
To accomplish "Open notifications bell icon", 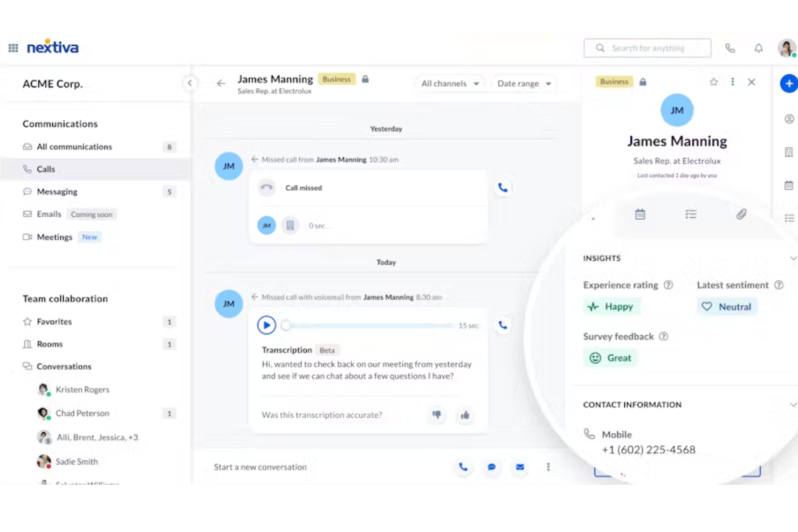I will pyautogui.click(x=759, y=48).
